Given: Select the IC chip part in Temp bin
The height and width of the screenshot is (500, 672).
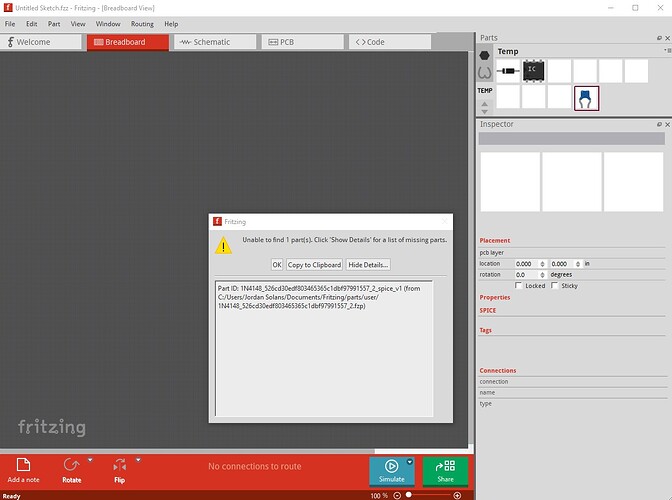Looking at the screenshot, I should [534, 71].
